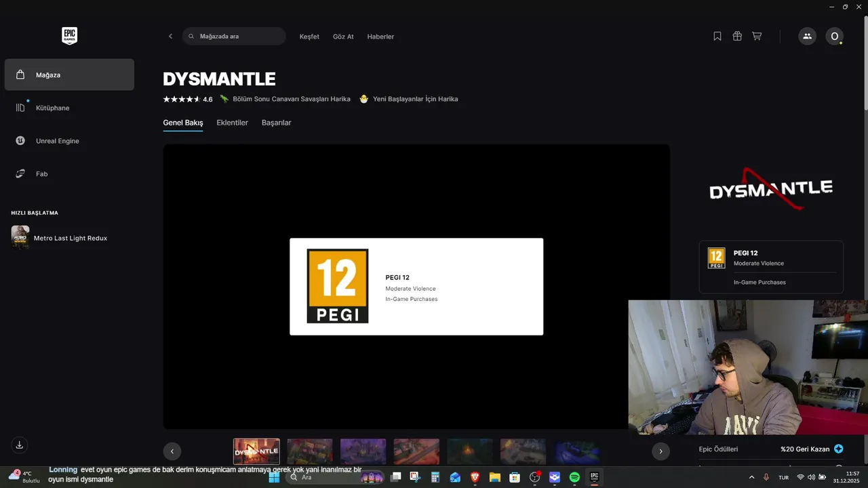
Task: Open Calculator from the taskbar
Action: pos(435,477)
